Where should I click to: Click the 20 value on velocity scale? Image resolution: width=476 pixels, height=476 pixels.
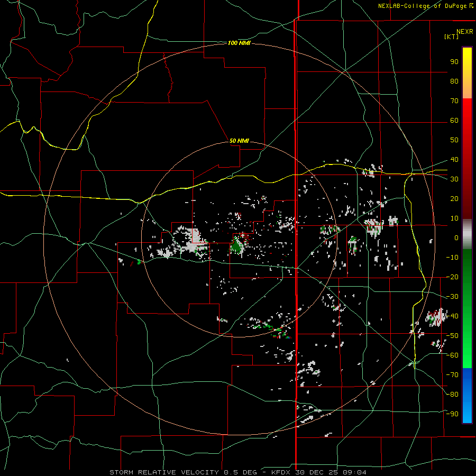point(454,199)
